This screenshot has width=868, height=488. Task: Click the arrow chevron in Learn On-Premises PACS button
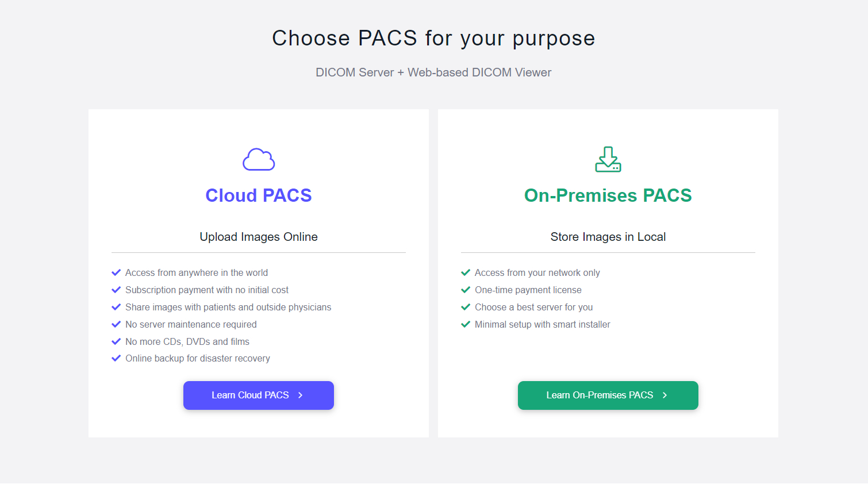click(x=665, y=395)
